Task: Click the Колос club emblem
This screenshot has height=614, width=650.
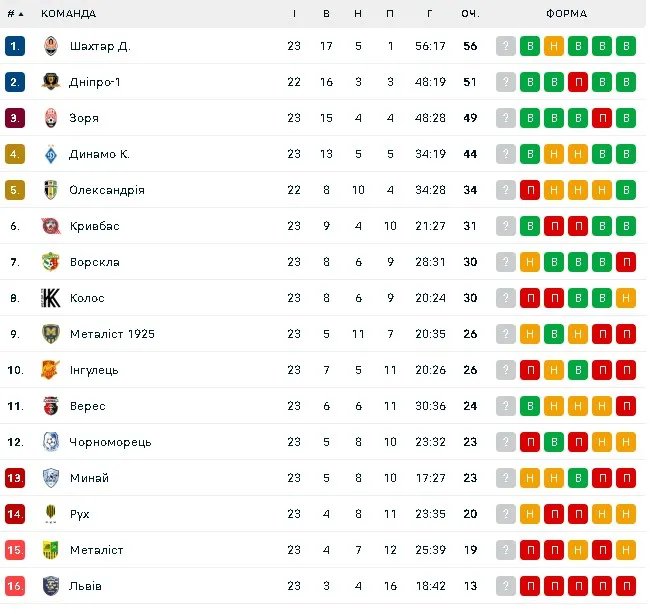Action: pos(51,298)
